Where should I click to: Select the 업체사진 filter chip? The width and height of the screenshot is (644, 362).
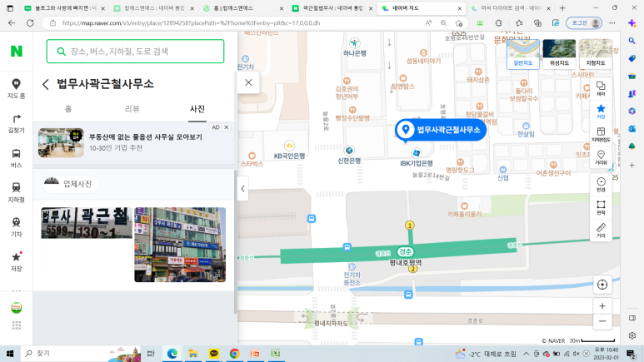click(x=71, y=184)
